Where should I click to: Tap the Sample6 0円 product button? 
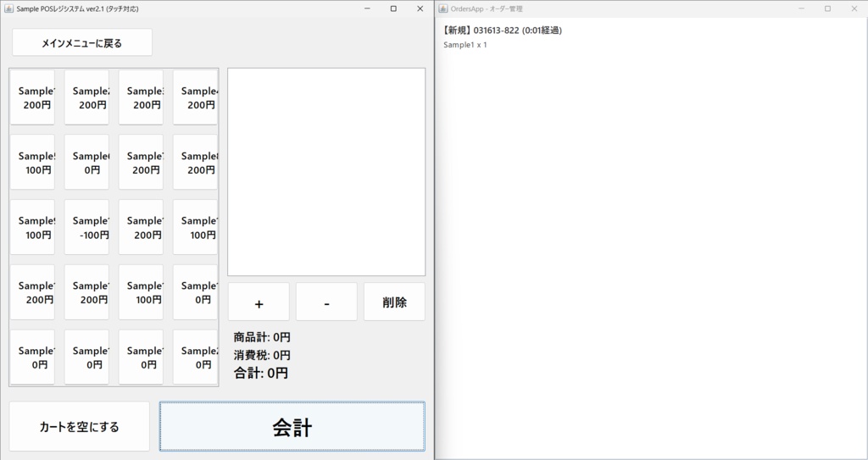pyautogui.click(x=87, y=162)
